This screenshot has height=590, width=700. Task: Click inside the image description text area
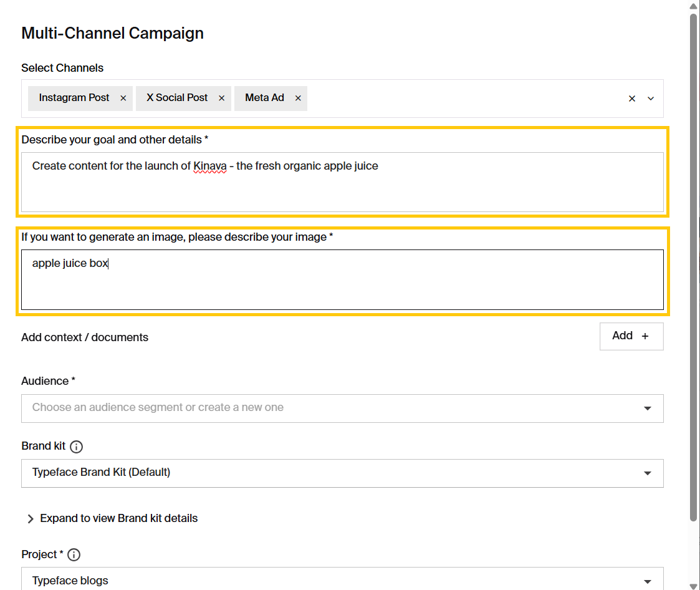[342, 279]
